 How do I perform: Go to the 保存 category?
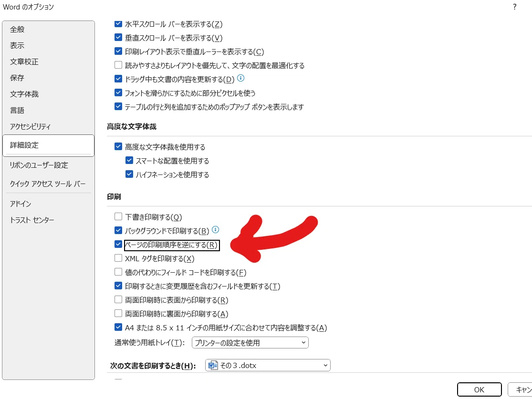pyautogui.click(x=48, y=78)
